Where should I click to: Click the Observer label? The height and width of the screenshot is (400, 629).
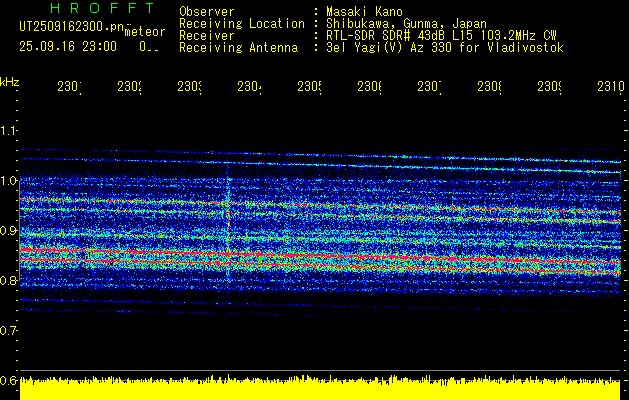point(207,11)
